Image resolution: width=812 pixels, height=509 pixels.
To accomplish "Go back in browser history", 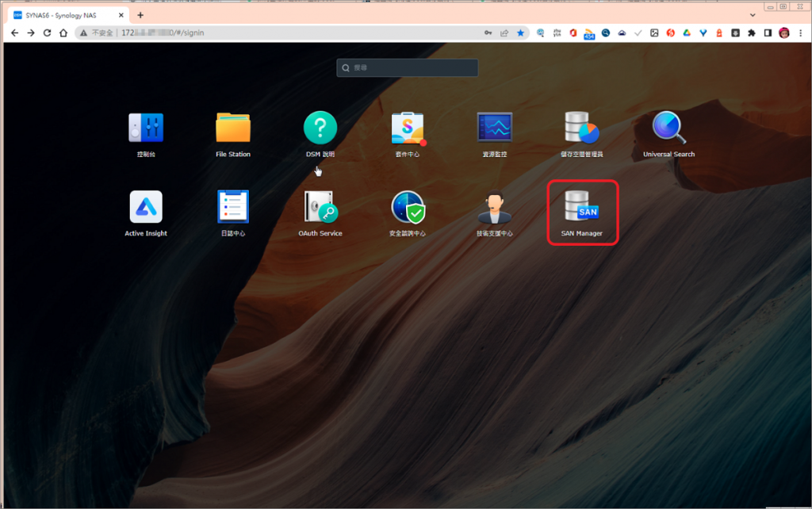I will 14,33.
